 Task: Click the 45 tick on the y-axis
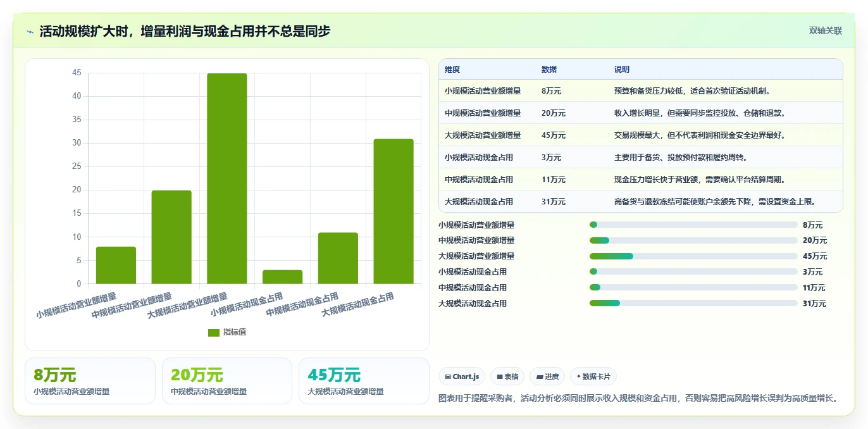pos(77,73)
